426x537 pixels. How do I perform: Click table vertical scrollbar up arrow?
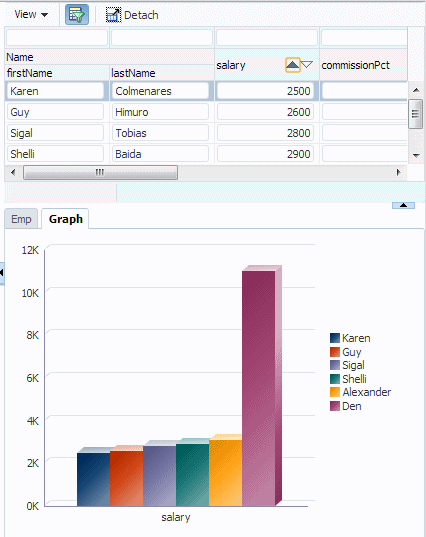(416, 90)
